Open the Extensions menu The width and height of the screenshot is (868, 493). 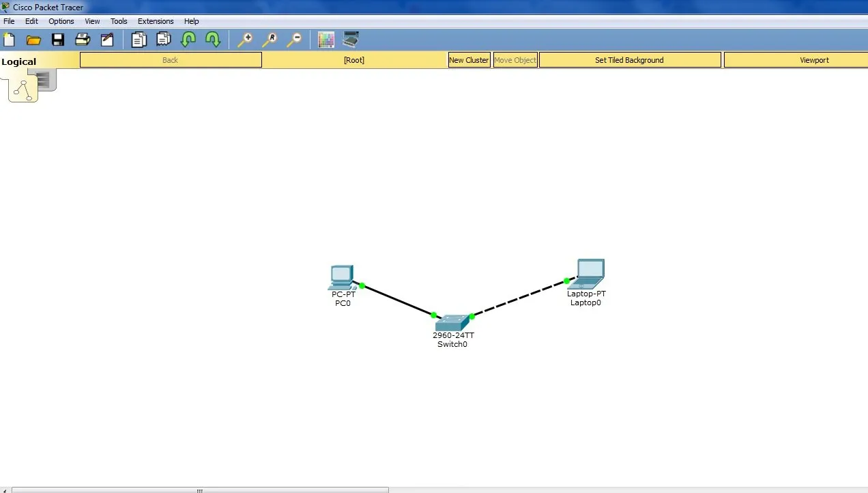(156, 21)
